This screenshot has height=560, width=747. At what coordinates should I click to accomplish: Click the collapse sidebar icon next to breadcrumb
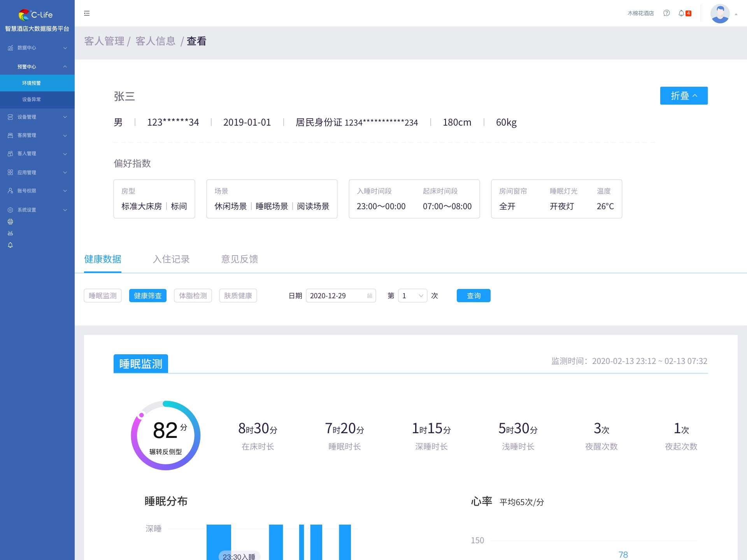pyautogui.click(x=87, y=13)
